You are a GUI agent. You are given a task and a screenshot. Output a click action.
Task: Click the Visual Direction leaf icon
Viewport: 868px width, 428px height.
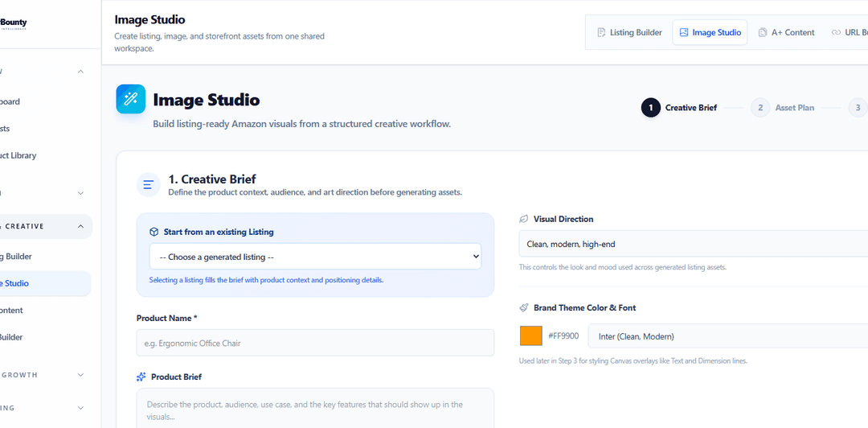pyautogui.click(x=524, y=219)
